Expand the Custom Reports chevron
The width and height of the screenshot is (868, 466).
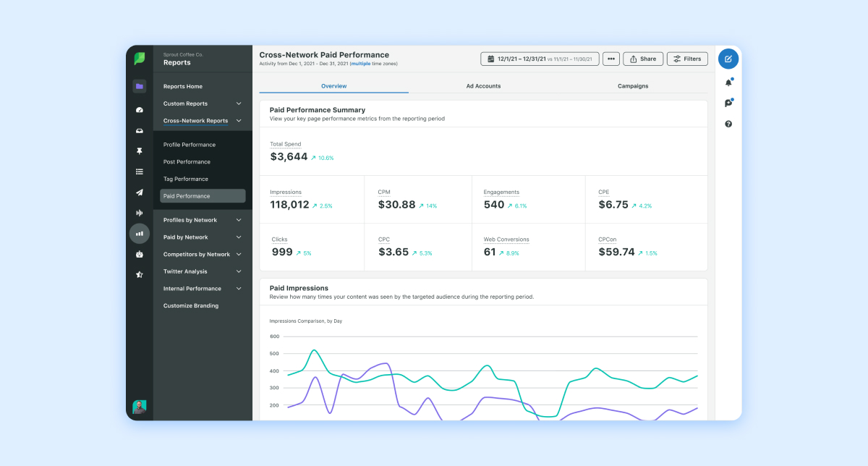click(x=239, y=103)
